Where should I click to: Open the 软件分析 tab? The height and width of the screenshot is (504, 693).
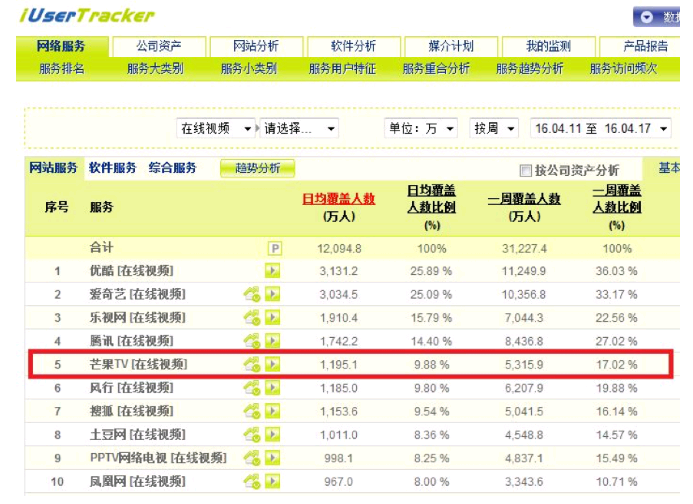click(354, 47)
